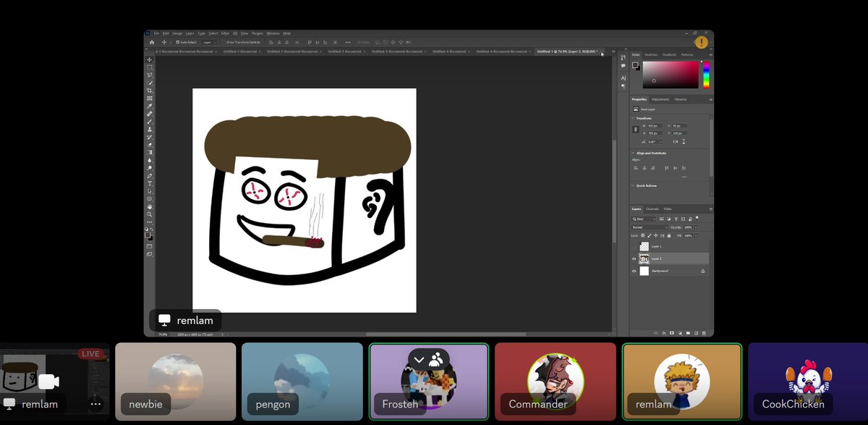Viewport: 868px width, 425px height.
Task: Click the rotation angle input field
Action: (x=655, y=142)
